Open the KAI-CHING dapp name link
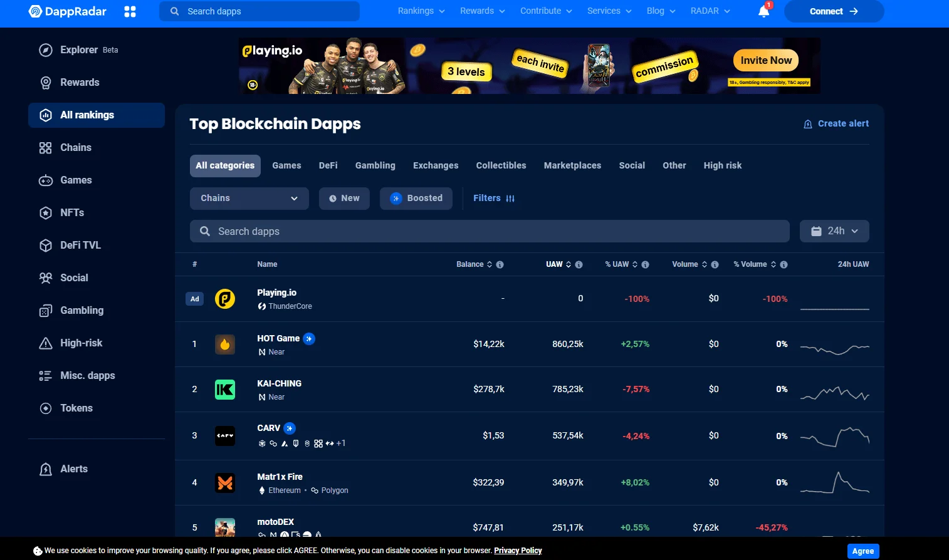Viewport: 949px width, 560px height. pos(279,384)
